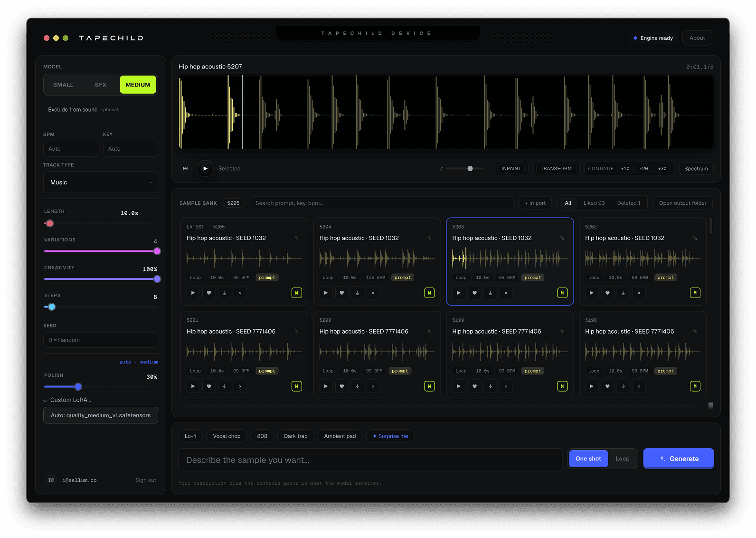Skip back to start in the player

tap(185, 169)
